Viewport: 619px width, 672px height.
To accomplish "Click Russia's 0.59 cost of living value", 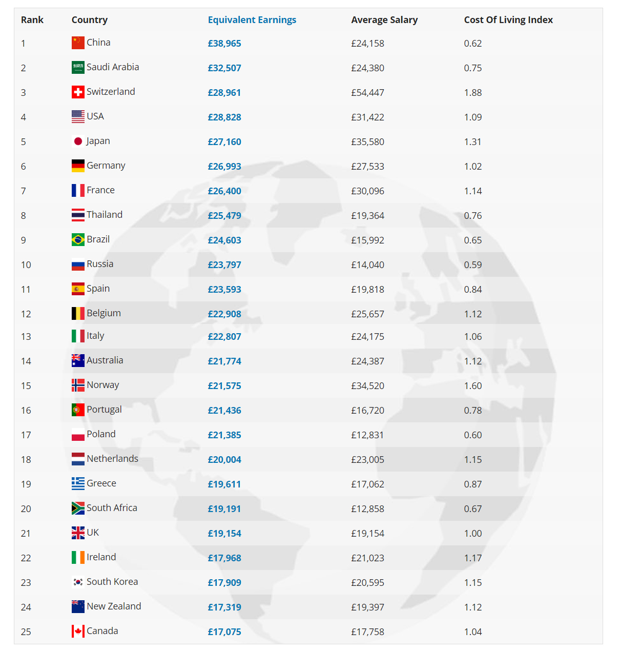I will (473, 265).
